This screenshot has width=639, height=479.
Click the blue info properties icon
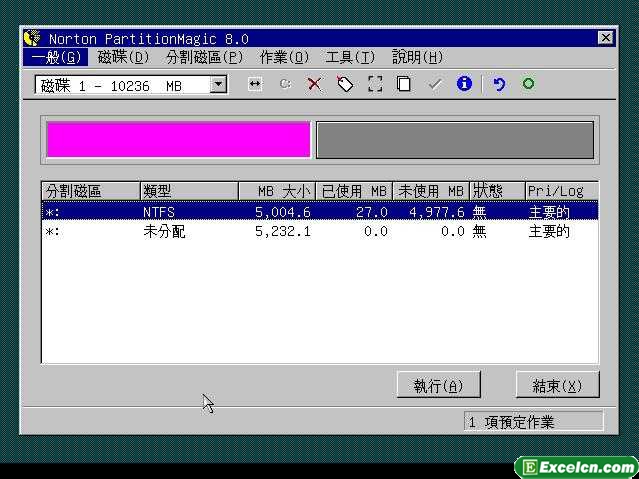click(464, 84)
